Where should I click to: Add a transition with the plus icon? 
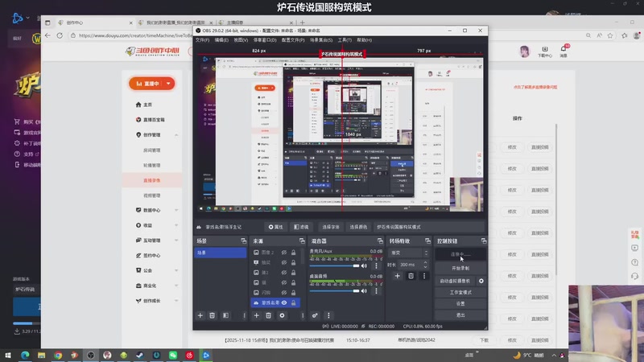point(397,276)
